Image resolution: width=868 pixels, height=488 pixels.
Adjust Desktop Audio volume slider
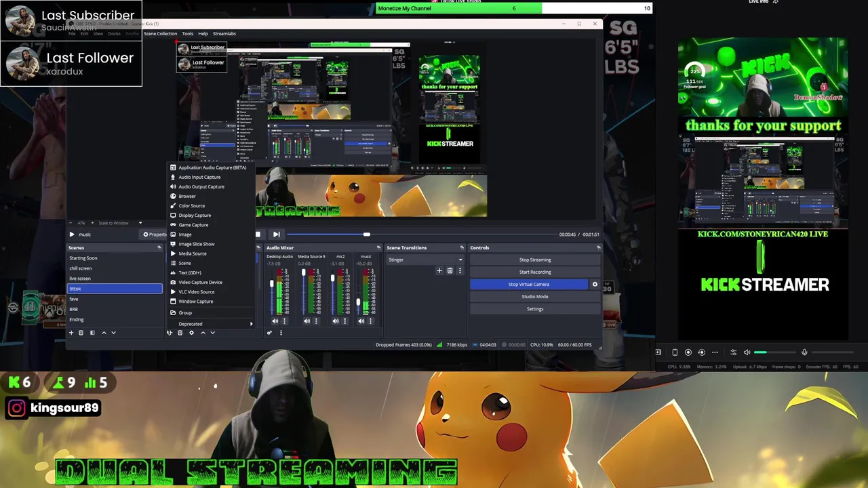(x=272, y=292)
